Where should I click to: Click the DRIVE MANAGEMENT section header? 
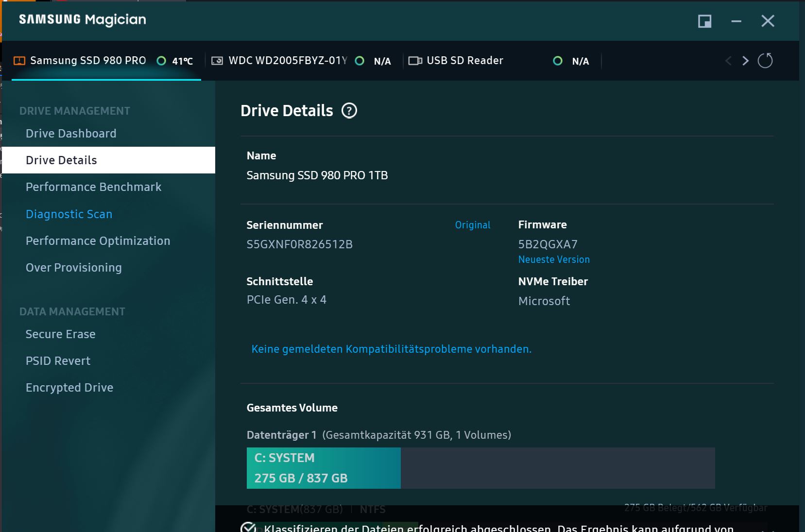click(x=75, y=111)
